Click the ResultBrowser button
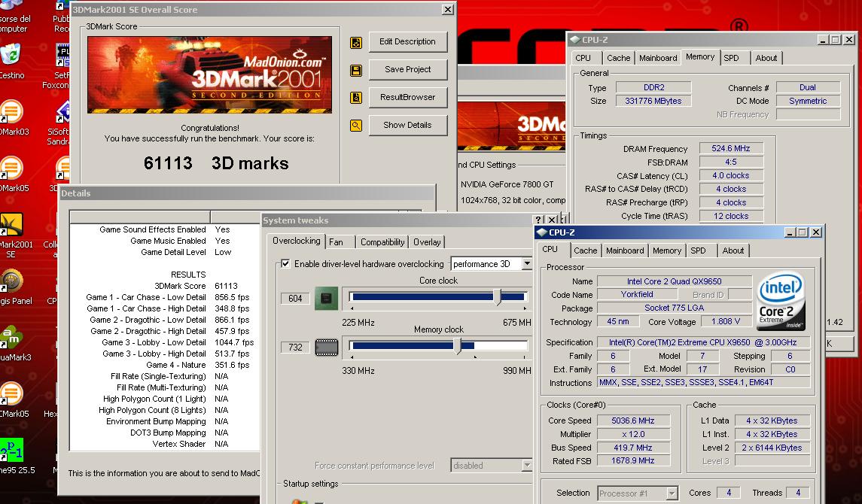The width and height of the screenshot is (862, 504). (x=407, y=97)
